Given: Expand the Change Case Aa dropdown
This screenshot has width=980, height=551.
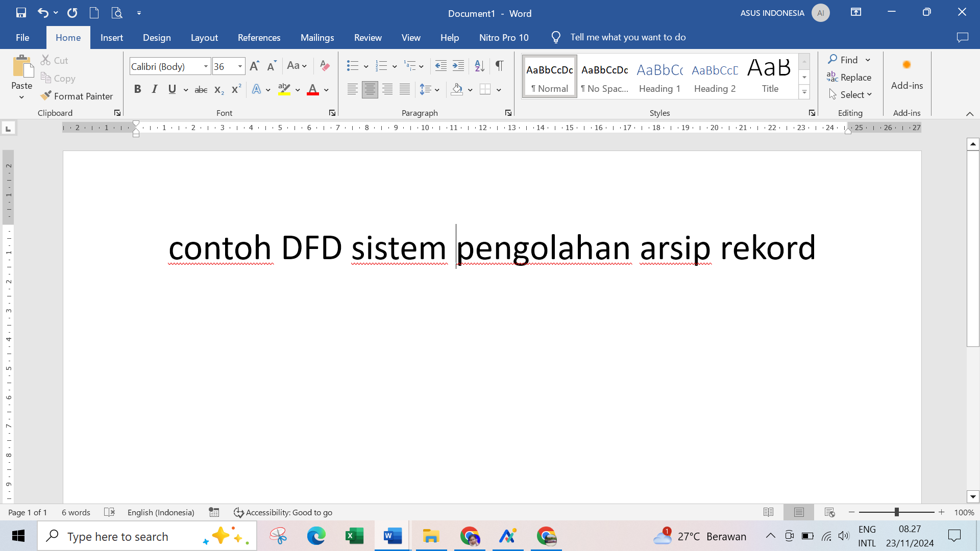Looking at the screenshot, I should pos(297,66).
